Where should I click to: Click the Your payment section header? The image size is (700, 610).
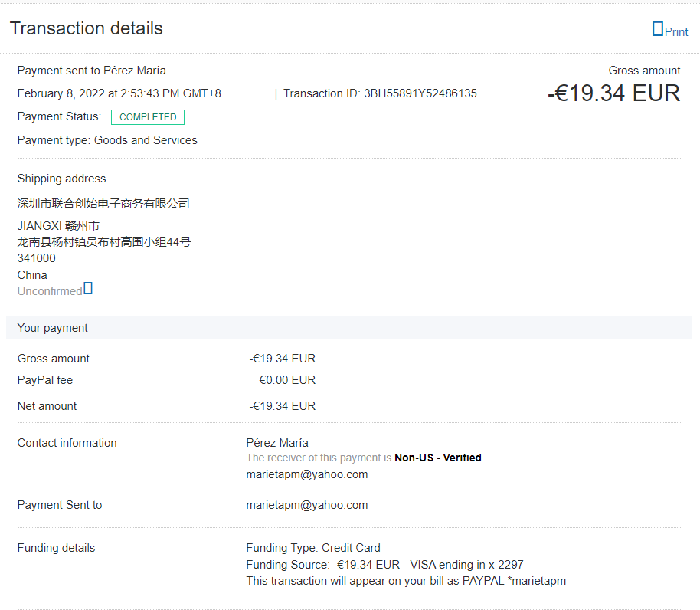52,328
